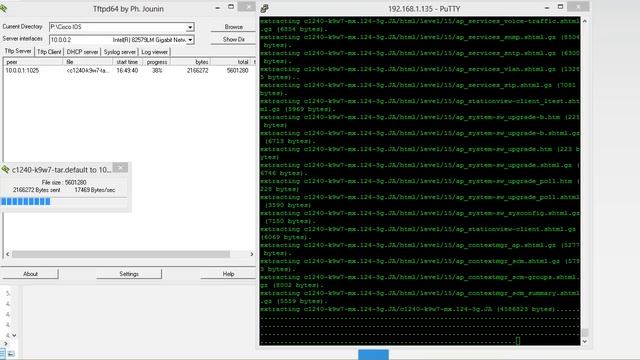Switch to the Tftp Client tab
640x360 pixels.
click(49, 52)
